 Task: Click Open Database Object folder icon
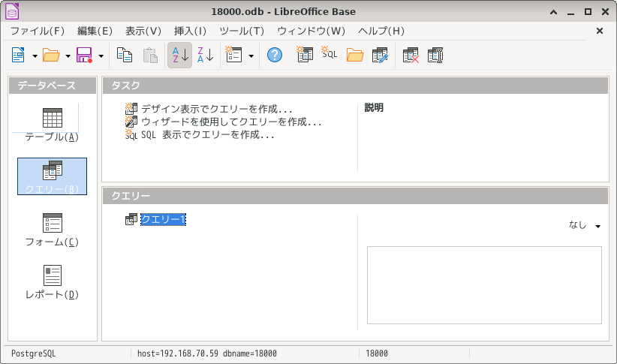tap(355, 55)
